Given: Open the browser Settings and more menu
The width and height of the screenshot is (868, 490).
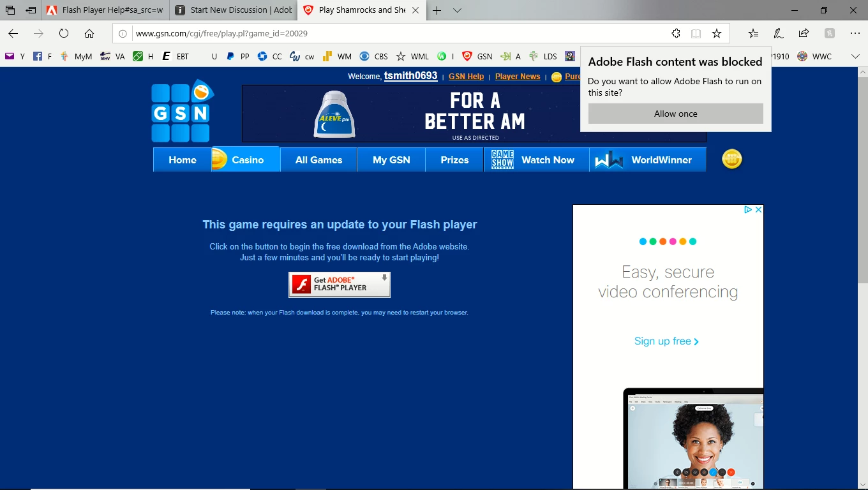Looking at the screenshot, I should pos(855,34).
